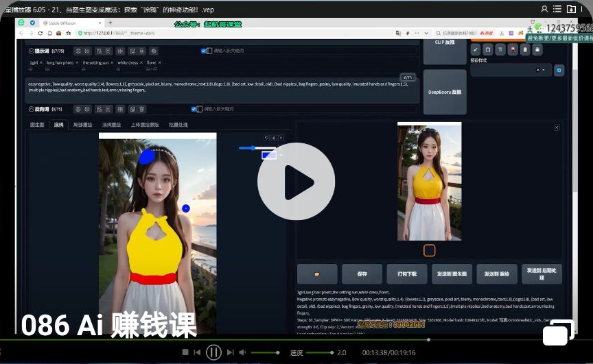
Task: Close the generated output image preview
Action: coord(557,128)
